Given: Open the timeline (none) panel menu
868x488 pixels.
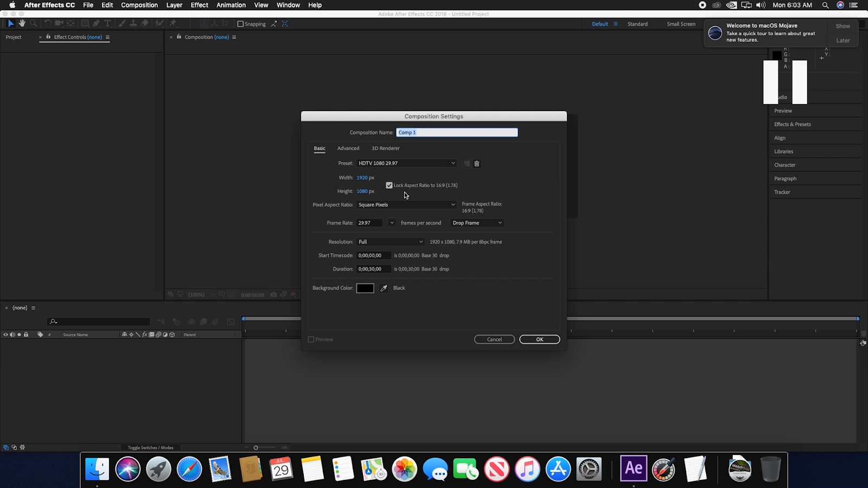Looking at the screenshot, I should tap(33, 308).
